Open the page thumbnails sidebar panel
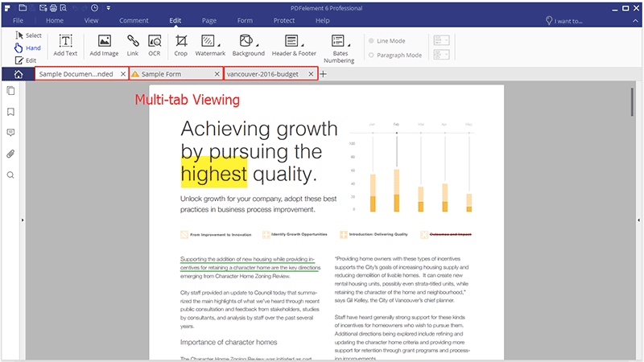This screenshot has height=362, width=644. click(10, 91)
